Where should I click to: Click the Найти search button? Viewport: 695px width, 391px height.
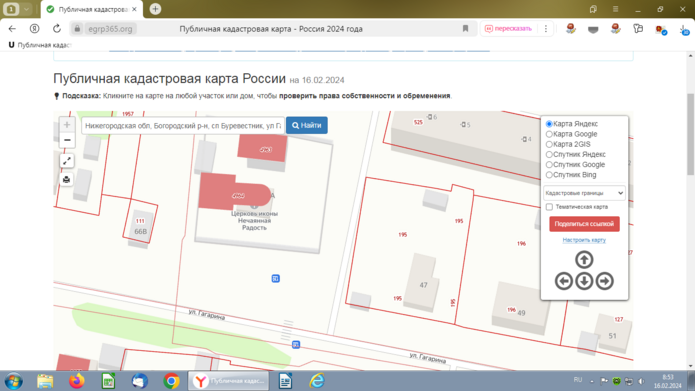(x=307, y=125)
